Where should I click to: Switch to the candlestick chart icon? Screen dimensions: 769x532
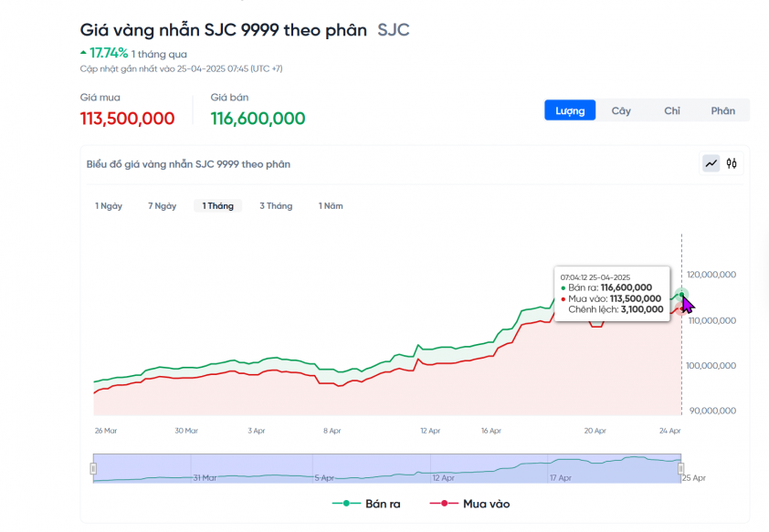pos(732,163)
